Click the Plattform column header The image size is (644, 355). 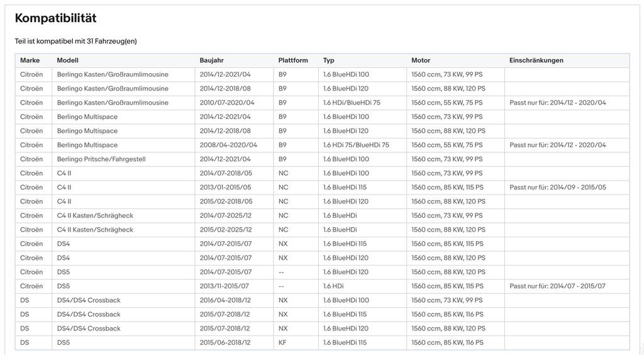[x=293, y=60]
